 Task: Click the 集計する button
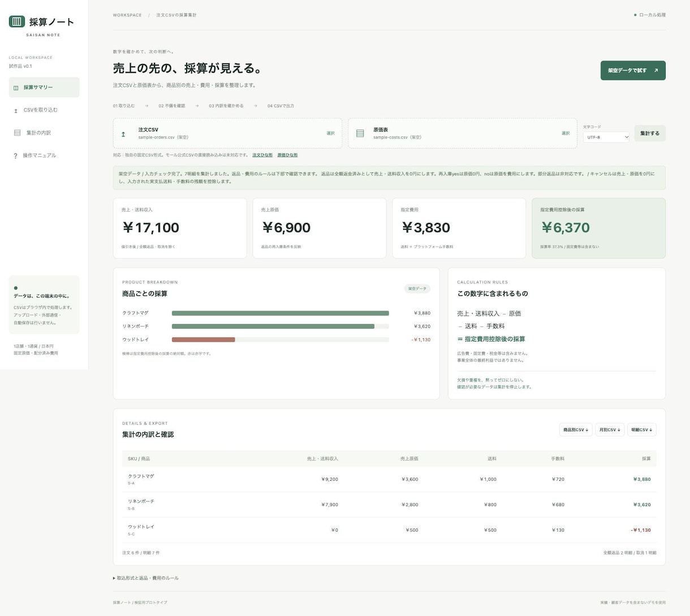[650, 133]
